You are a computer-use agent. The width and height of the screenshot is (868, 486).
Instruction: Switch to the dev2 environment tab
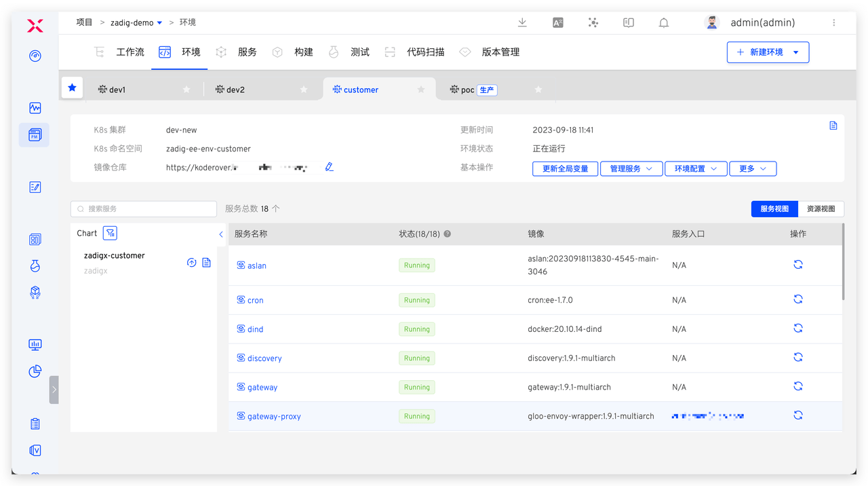[x=235, y=90]
